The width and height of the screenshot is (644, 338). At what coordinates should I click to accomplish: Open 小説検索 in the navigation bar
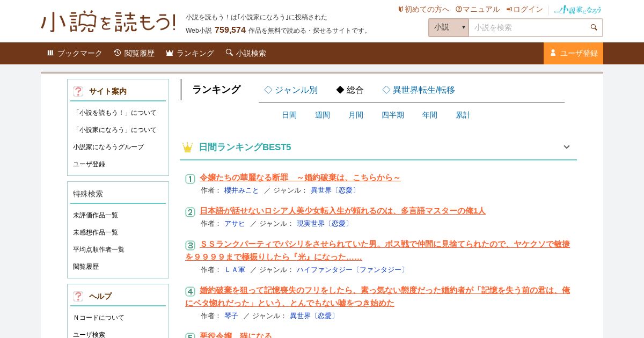point(246,53)
